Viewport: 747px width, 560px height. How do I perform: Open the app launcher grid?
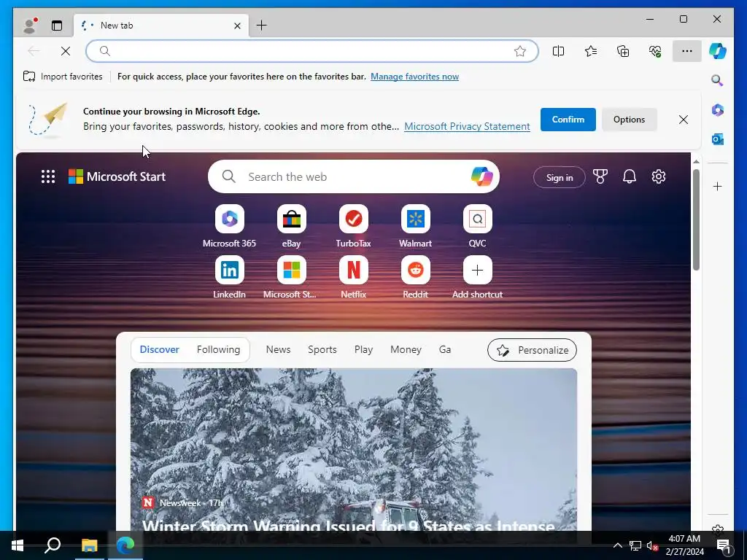pos(48,176)
